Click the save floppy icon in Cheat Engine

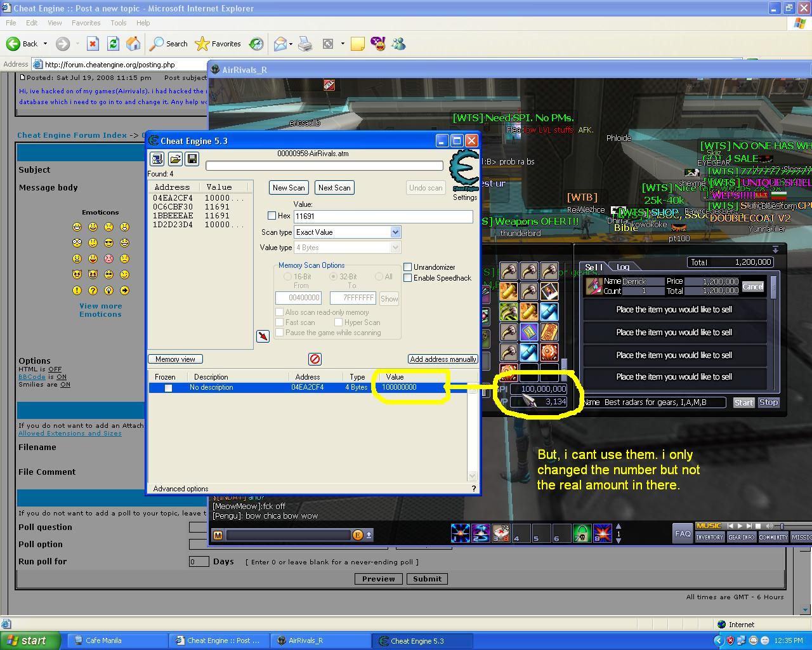pyautogui.click(x=192, y=159)
